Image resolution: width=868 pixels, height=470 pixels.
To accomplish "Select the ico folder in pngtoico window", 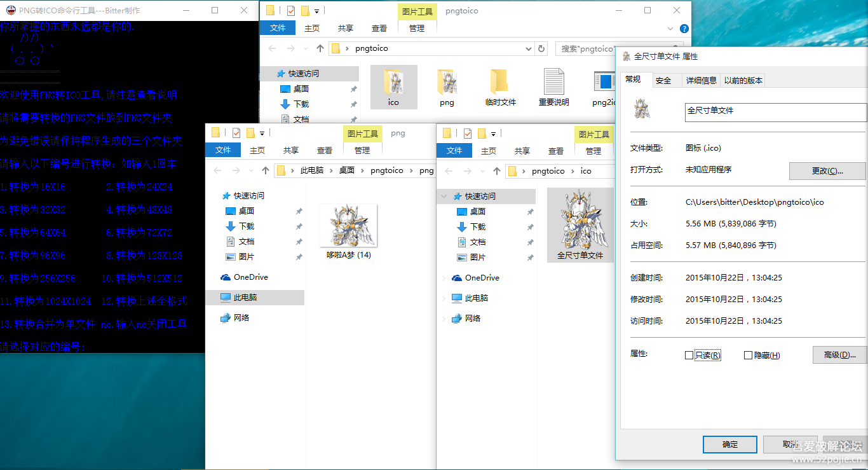I will [x=393, y=86].
